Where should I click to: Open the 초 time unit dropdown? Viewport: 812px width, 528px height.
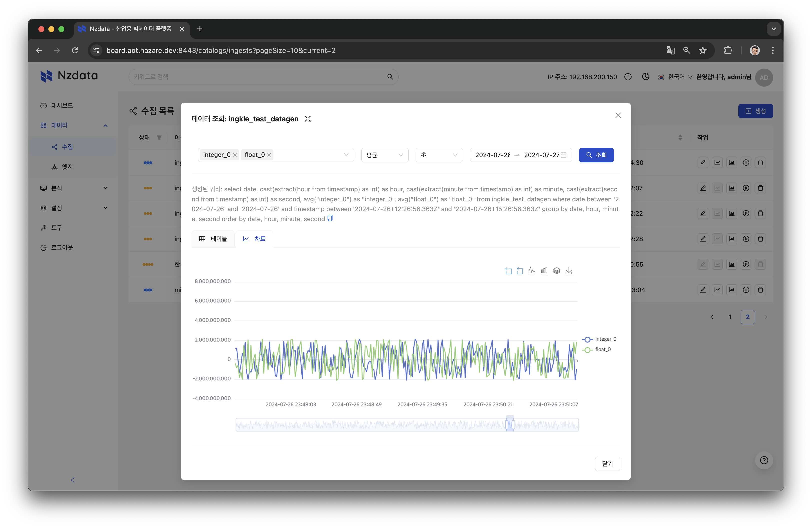[439, 155]
